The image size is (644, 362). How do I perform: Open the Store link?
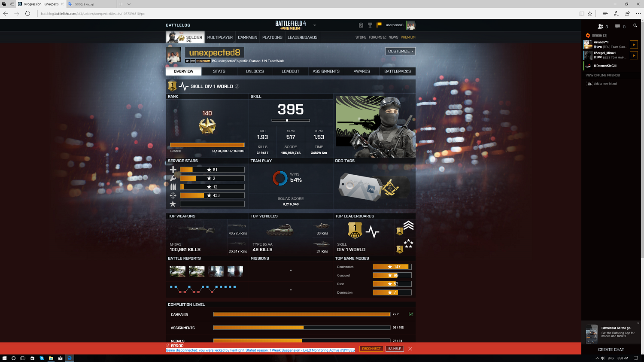click(x=361, y=37)
